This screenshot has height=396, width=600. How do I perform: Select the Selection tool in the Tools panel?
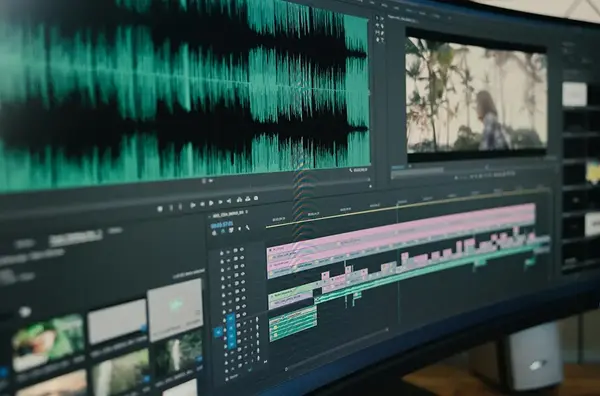coord(377,18)
